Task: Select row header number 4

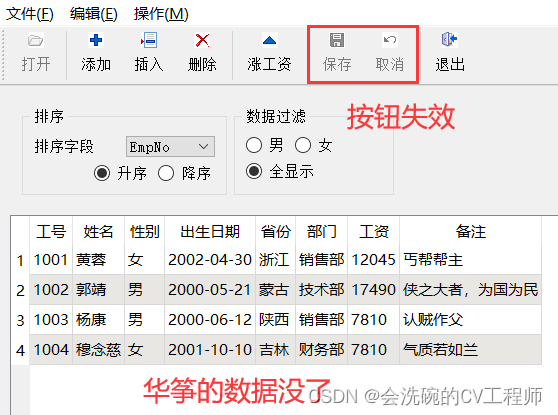Action: [x=20, y=350]
